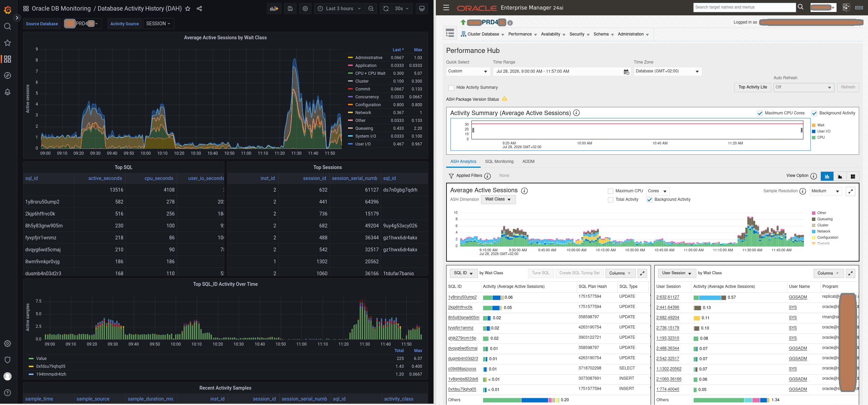
Task: Click the Grafana add panel icon
Action: point(274,9)
